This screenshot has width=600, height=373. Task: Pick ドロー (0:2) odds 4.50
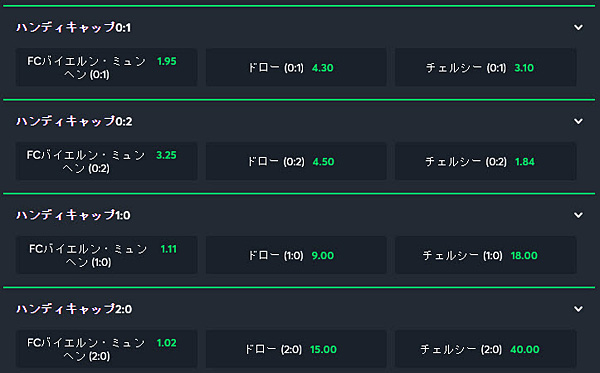296,161
